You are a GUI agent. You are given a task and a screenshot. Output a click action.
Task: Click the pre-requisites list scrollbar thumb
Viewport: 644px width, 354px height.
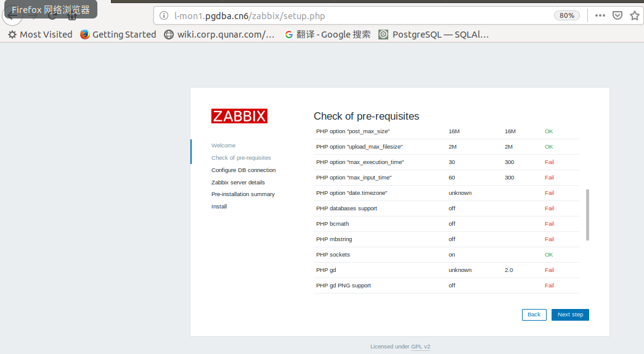click(587, 215)
